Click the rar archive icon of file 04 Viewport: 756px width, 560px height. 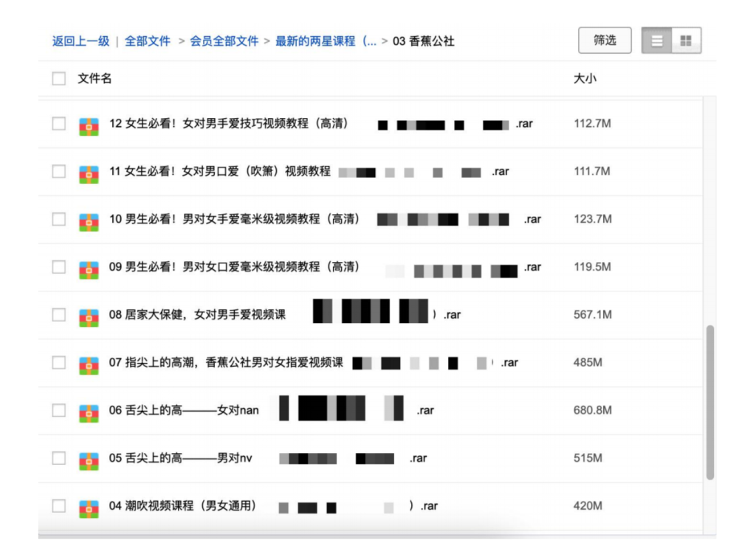tap(89, 509)
